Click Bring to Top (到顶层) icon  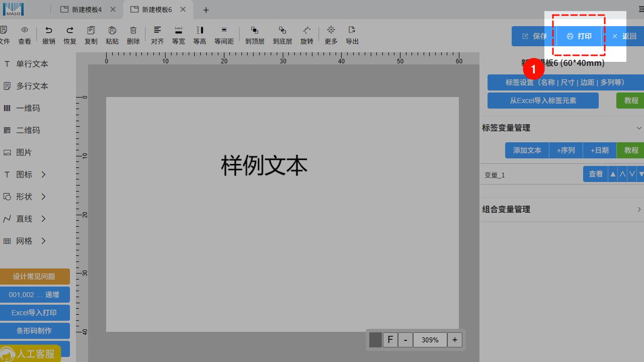click(255, 31)
